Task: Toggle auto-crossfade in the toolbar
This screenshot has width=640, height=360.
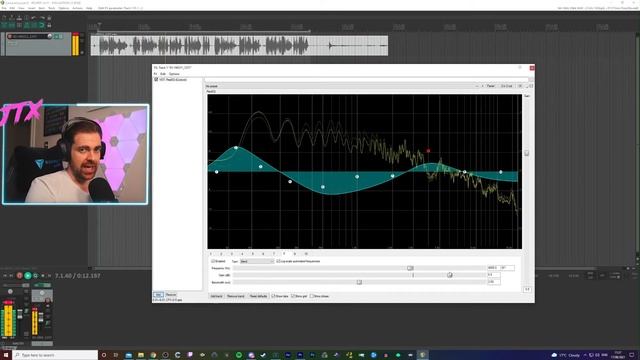Action: [4, 25]
